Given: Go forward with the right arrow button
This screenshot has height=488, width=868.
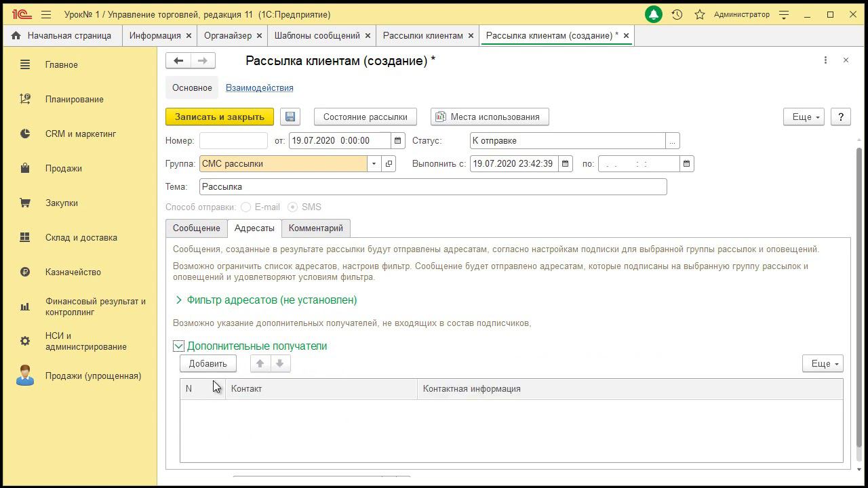Looking at the screenshot, I should [x=203, y=61].
